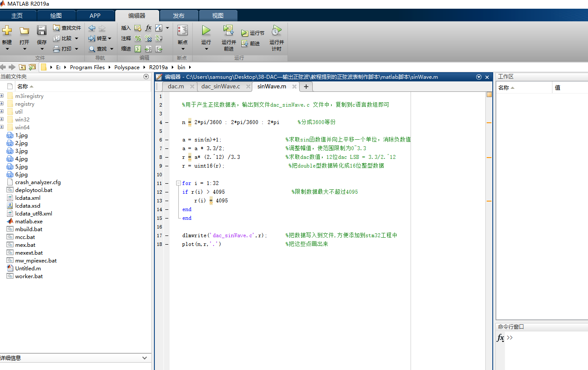Click the 保存 (Save) floppy icon
This screenshot has width=588, height=370.
click(42, 30)
